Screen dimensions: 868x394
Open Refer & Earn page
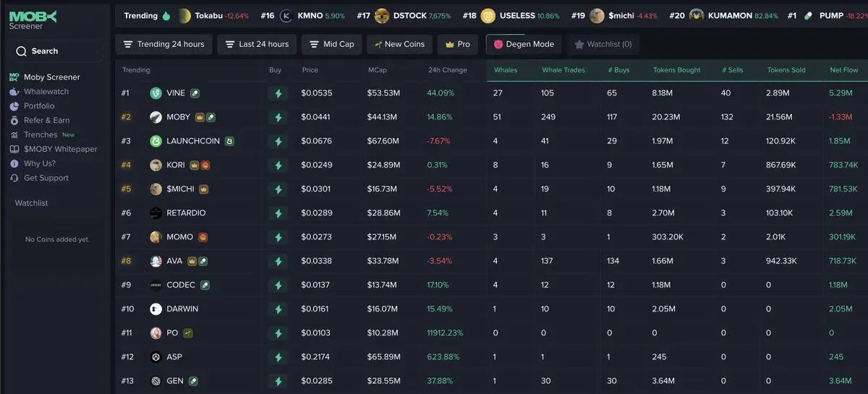tap(47, 121)
